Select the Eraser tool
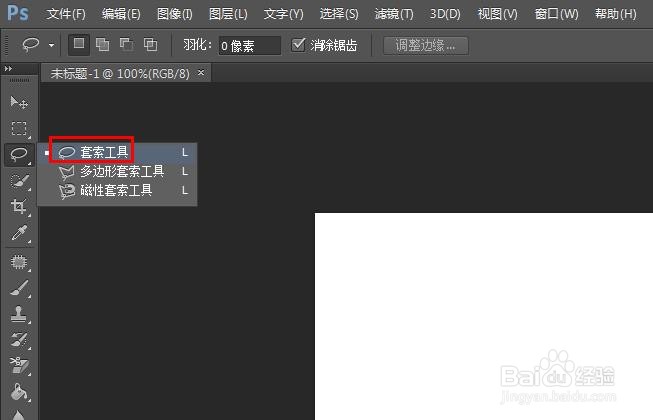The width and height of the screenshot is (653, 420). 19,365
